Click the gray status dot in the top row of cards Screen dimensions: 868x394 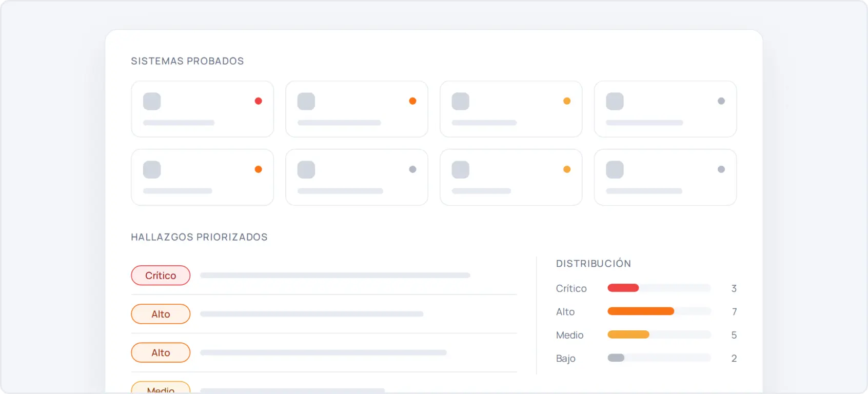pyautogui.click(x=721, y=101)
